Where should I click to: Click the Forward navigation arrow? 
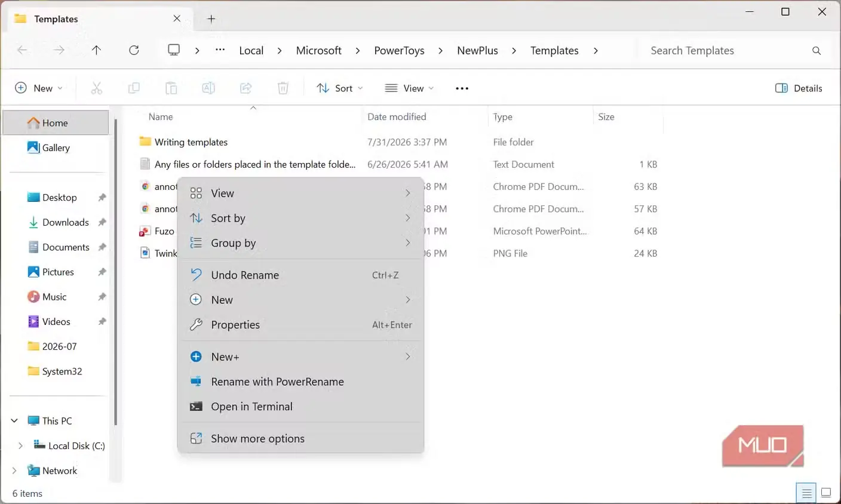tap(59, 50)
